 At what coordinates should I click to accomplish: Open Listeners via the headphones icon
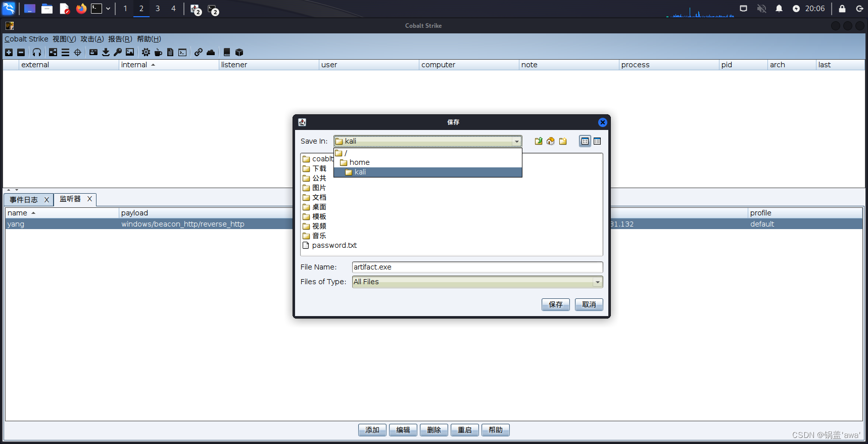[x=37, y=52]
